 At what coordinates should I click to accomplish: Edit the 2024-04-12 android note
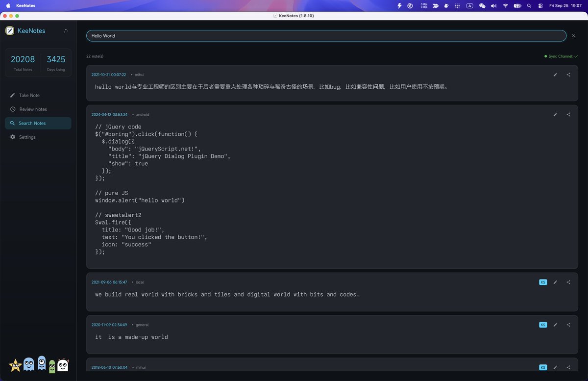tap(555, 114)
